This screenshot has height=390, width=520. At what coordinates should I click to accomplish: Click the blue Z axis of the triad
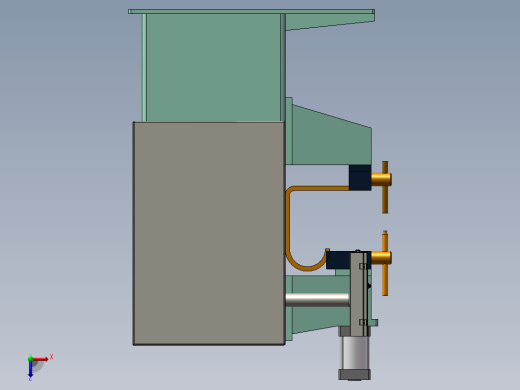coord(30,369)
